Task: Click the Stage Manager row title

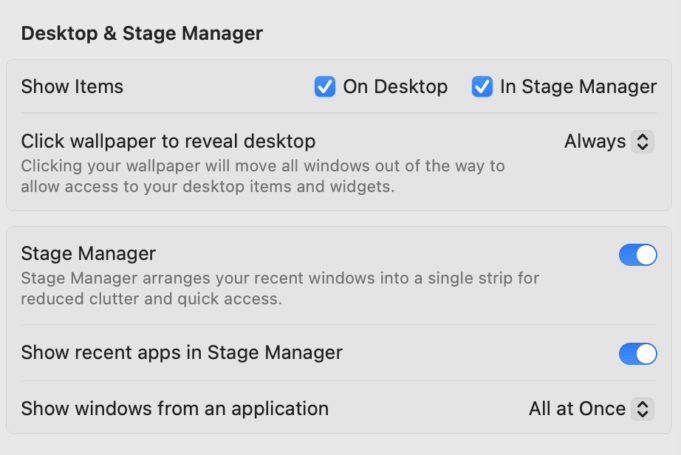Action: tap(88, 254)
